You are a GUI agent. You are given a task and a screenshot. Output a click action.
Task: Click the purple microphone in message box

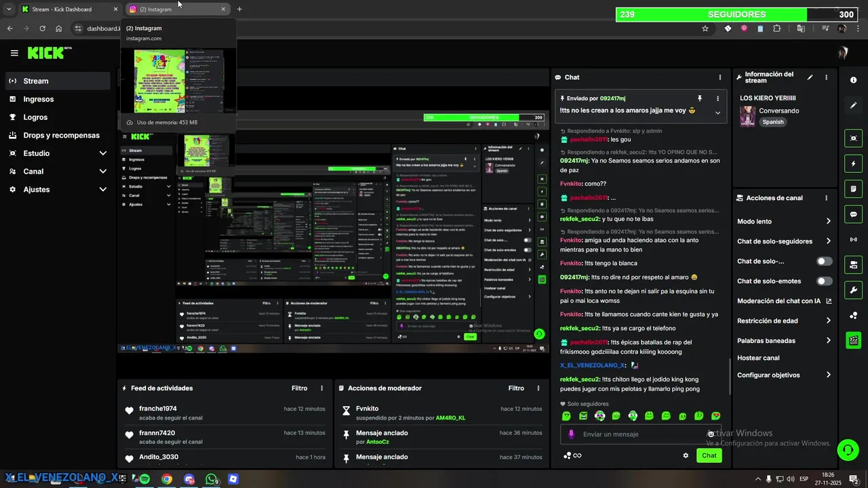coord(571,434)
